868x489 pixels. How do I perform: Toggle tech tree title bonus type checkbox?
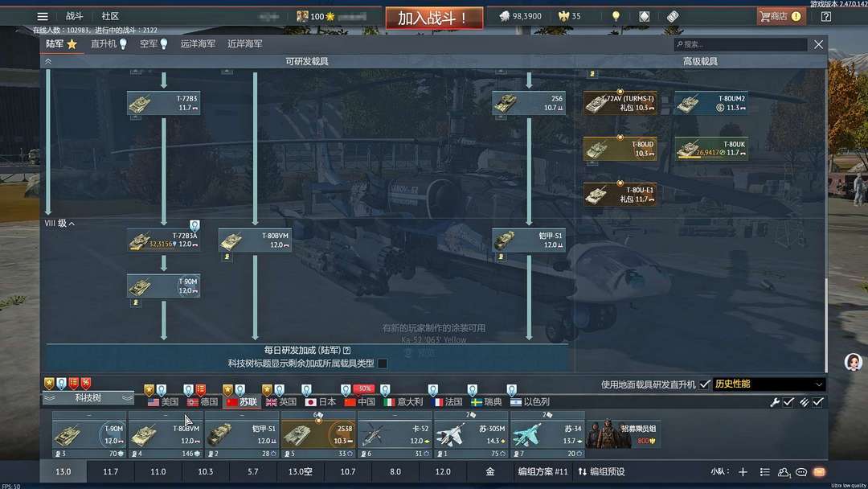click(x=382, y=364)
